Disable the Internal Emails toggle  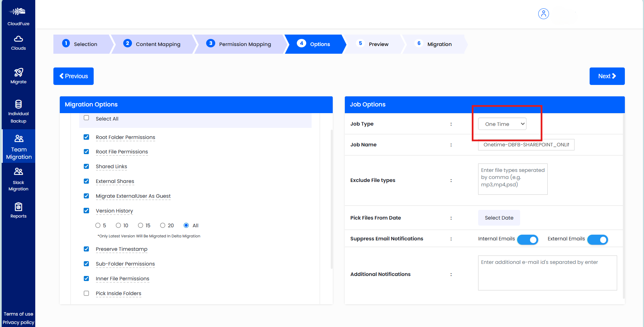pos(527,240)
